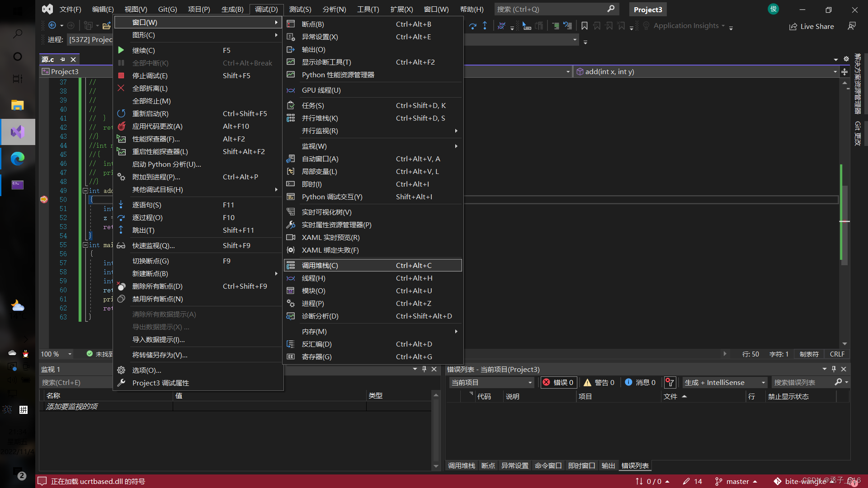
Task: Click Continue debugging green play icon
Action: coord(121,50)
